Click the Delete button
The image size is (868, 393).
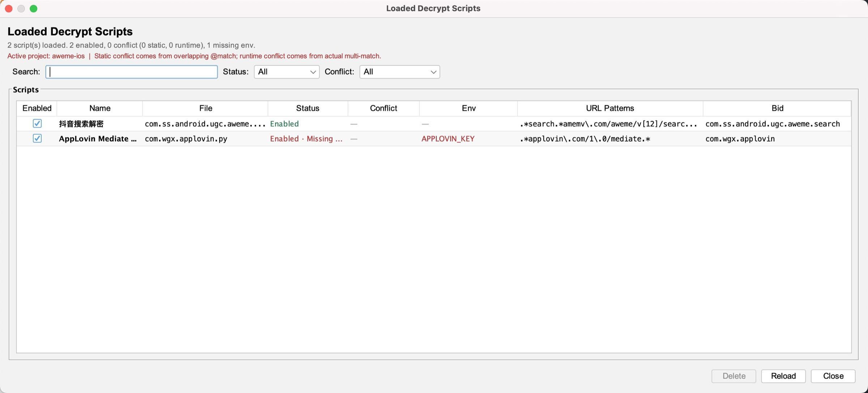click(x=733, y=376)
